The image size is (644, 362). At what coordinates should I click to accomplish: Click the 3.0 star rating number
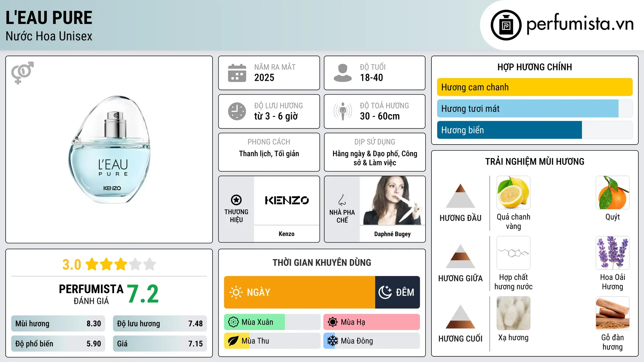[72, 265]
